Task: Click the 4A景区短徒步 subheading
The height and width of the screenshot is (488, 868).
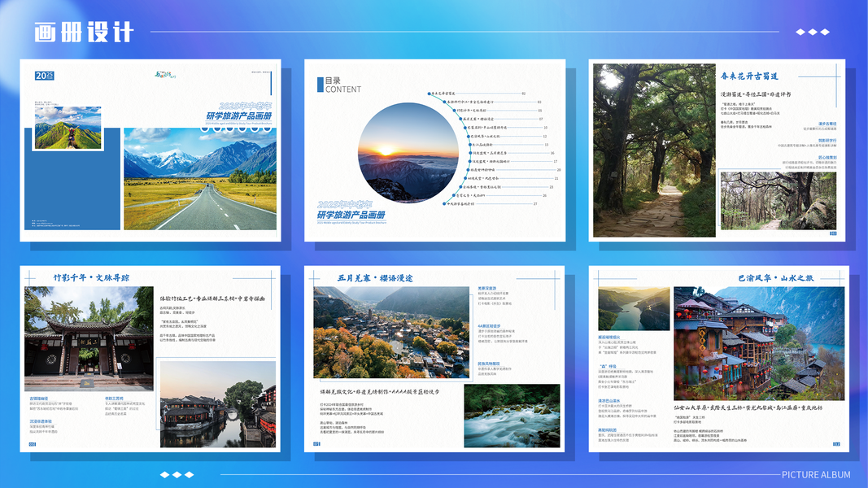Action: point(489,326)
